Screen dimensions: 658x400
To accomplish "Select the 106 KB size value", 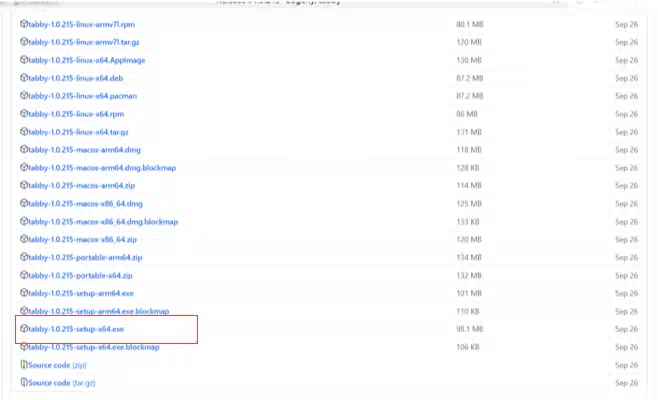I will point(468,347).
